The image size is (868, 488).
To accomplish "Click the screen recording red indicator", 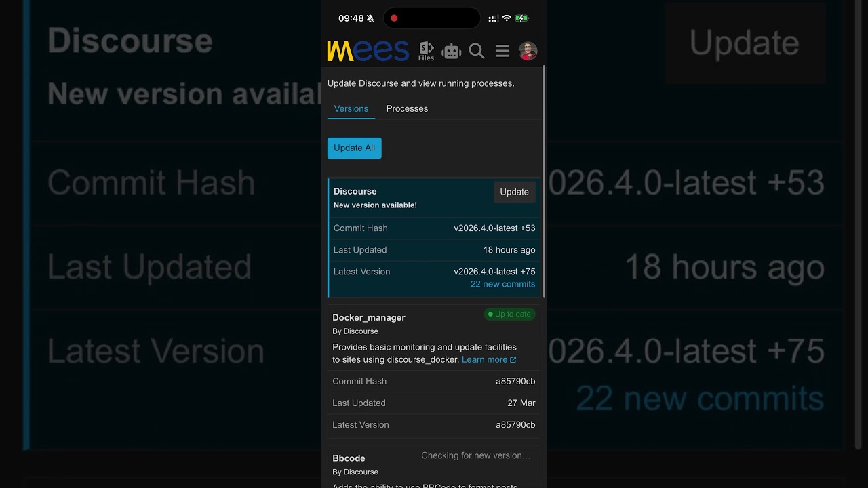I will pyautogui.click(x=394, y=18).
